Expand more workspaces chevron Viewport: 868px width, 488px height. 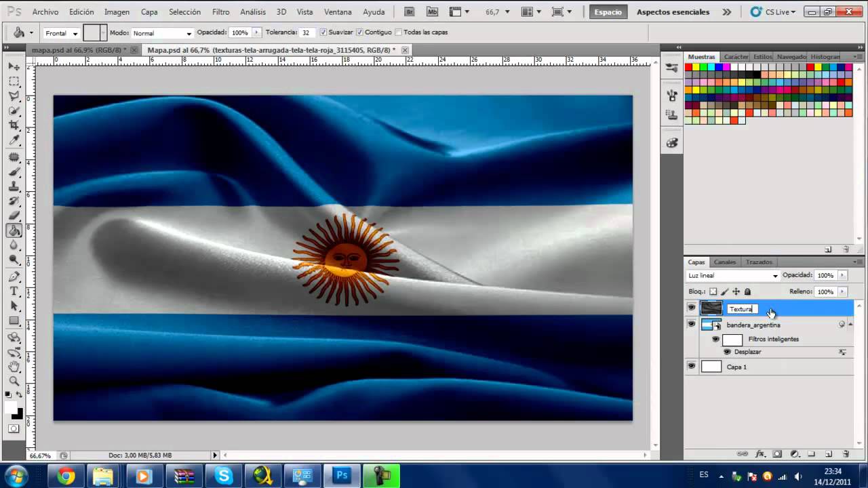coord(727,12)
